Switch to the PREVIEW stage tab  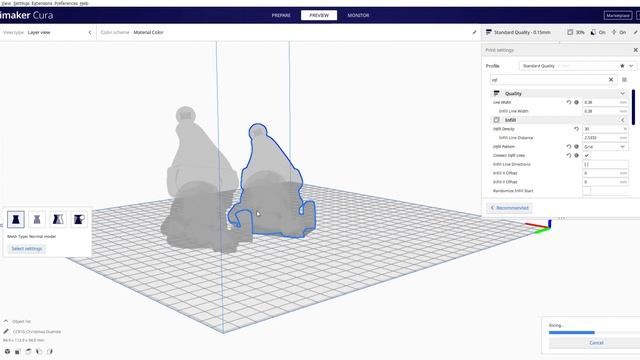[x=319, y=16]
